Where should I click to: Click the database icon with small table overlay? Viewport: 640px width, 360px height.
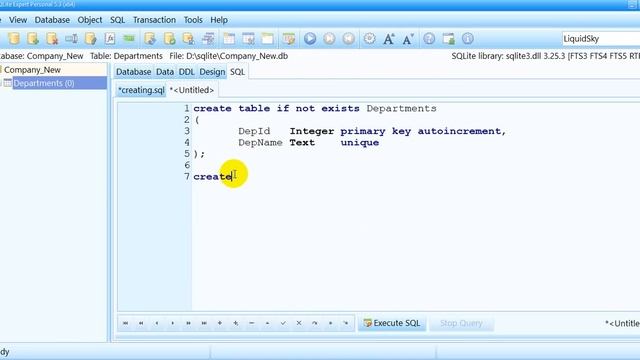click(x=188, y=39)
